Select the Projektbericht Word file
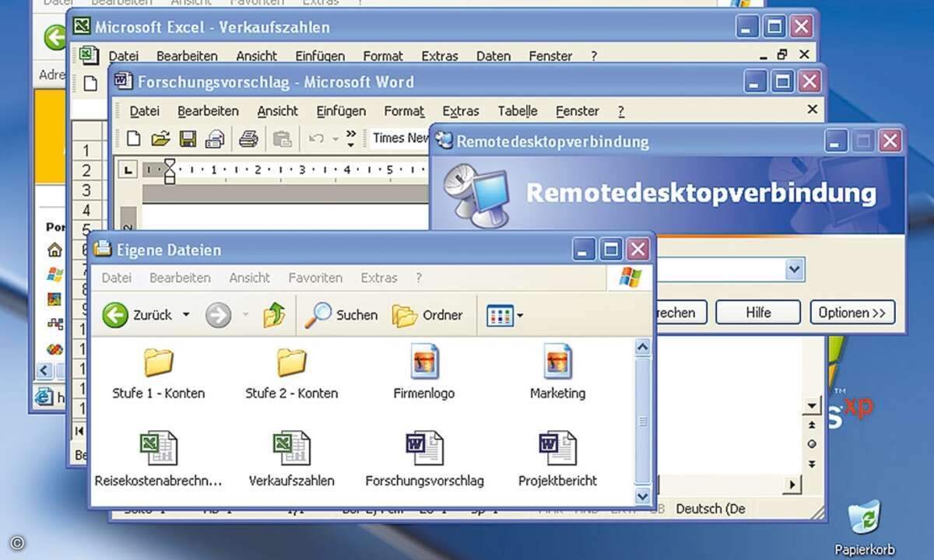The image size is (934, 560). click(x=557, y=460)
